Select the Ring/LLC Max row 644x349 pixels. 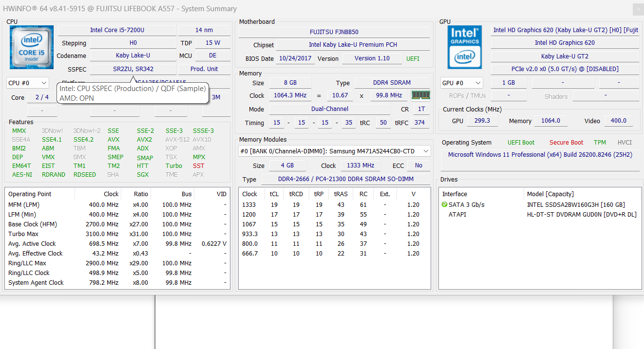117,263
